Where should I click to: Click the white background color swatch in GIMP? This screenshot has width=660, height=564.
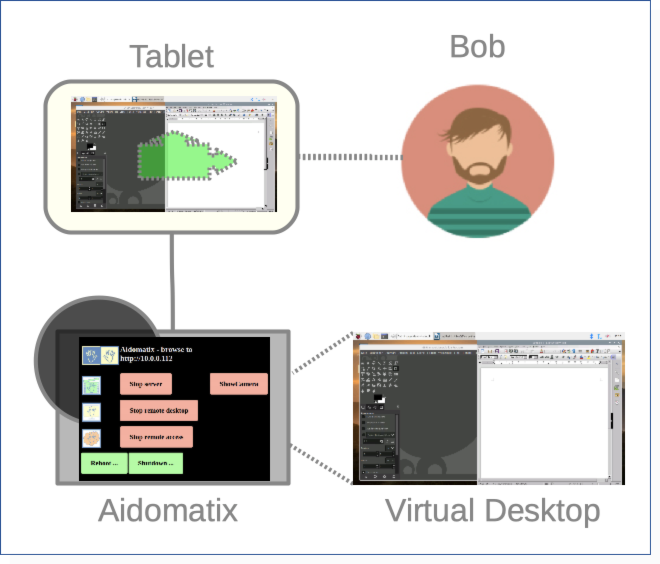381,400
